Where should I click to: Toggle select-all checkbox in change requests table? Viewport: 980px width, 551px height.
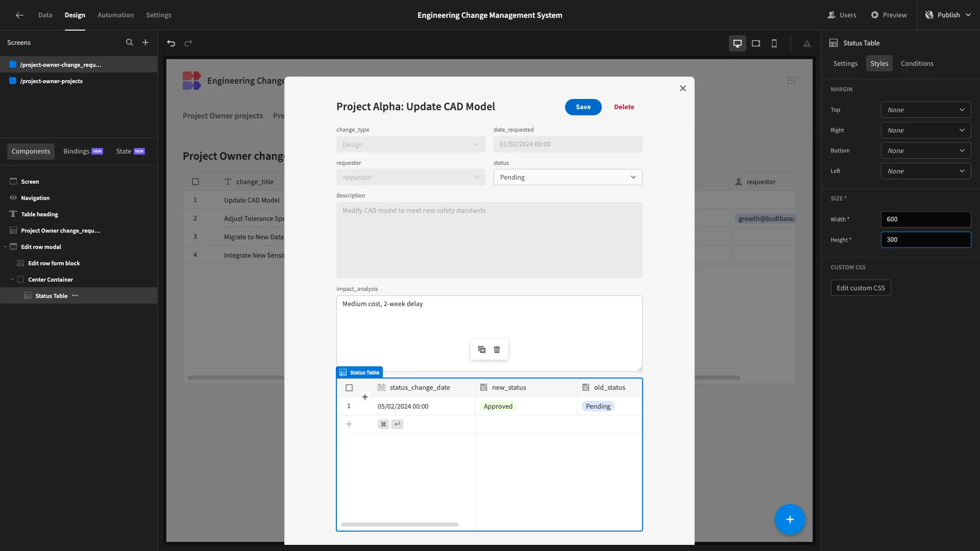(195, 182)
